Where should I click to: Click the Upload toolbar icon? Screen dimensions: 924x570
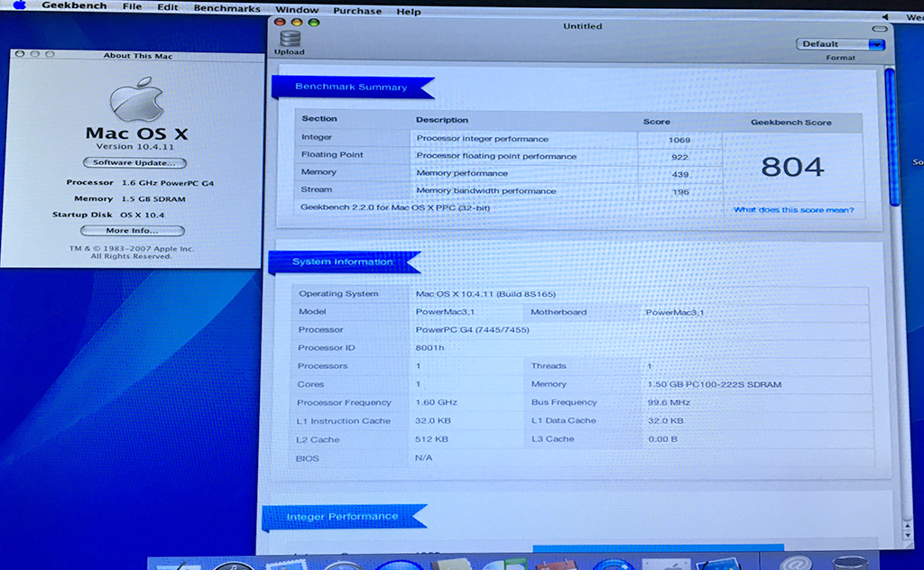(290, 40)
